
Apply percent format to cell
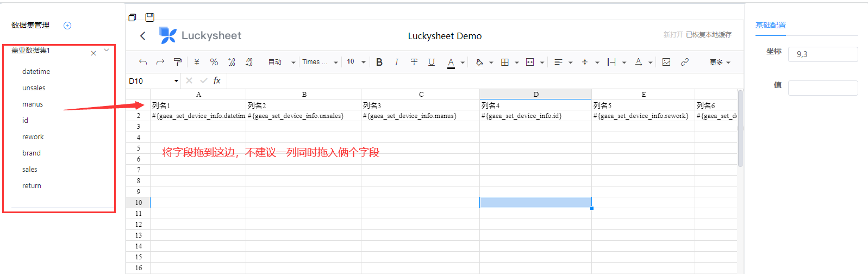[x=214, y=62]
